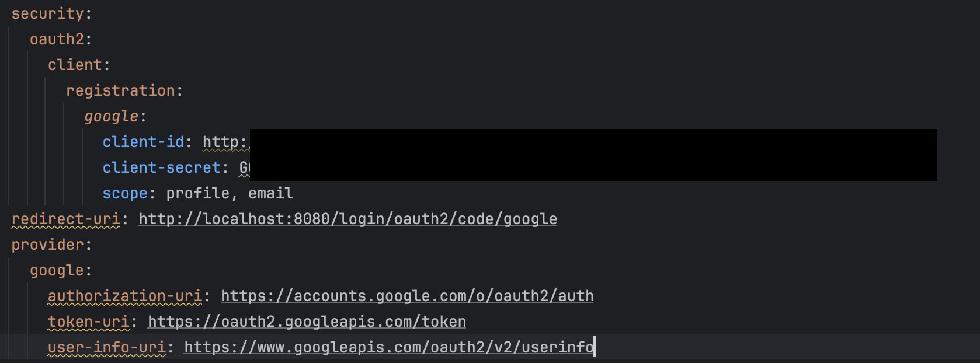Image resolution: width=980 pixels, height=363 pixels.
Task: Click the word email in scope value
Action: [271, 193]
